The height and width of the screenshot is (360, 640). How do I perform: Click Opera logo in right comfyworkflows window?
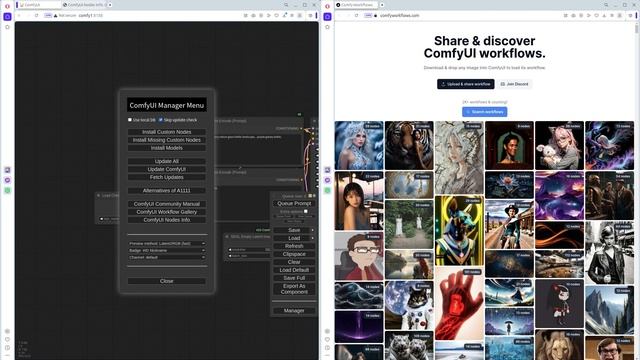coord(327,5)
